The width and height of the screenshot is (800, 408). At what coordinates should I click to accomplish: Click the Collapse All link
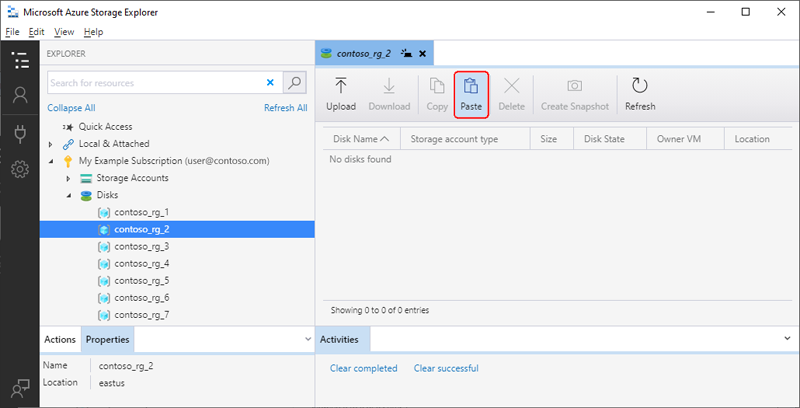pyautogui.click(x=71, y=108)
